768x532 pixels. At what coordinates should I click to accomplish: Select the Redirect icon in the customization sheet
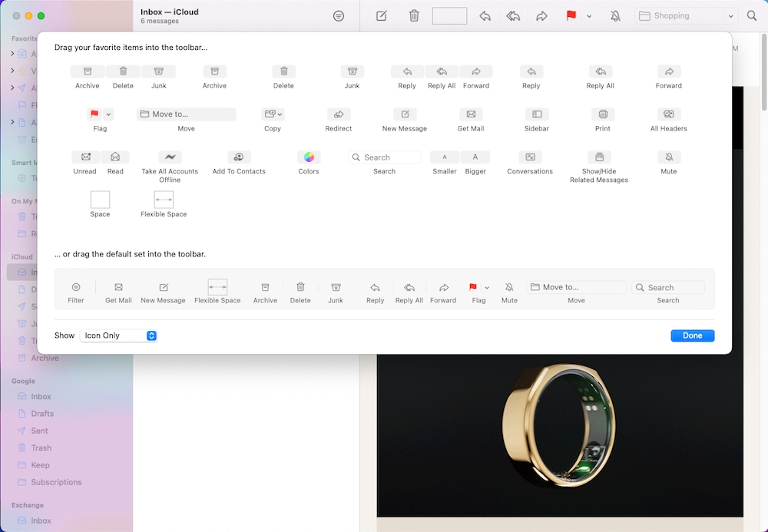pyautogui.click(x=338, y=114)
